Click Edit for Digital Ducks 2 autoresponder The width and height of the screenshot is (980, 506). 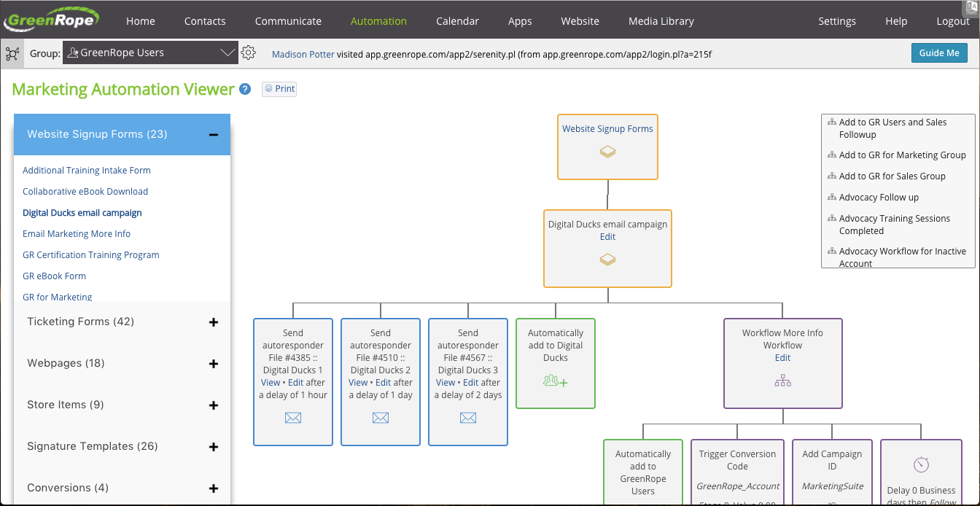click(x=383, y=383)
